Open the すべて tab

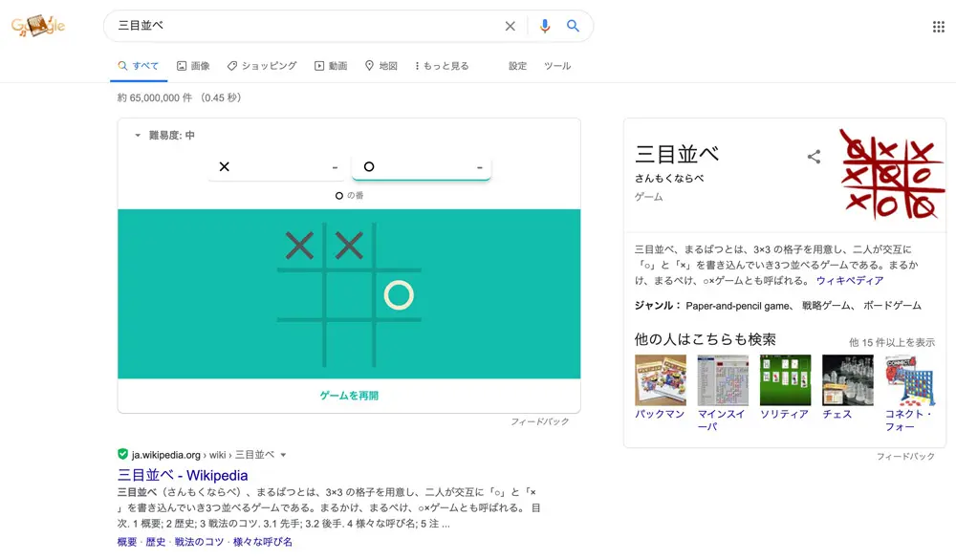[139, 66]
